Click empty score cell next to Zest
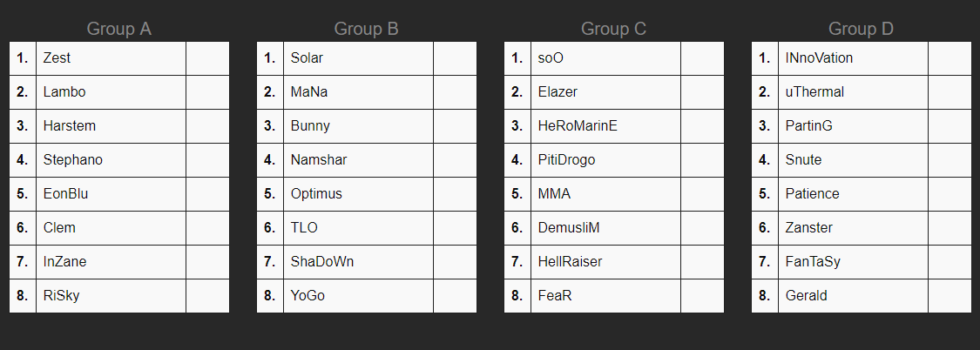 (x=207, y=58)
